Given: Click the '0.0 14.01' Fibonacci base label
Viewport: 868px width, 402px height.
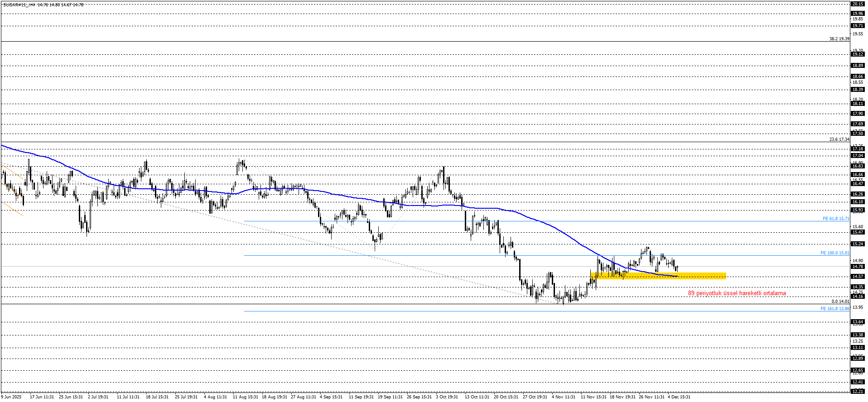Looking at the screenshot, I should [840, 301].
